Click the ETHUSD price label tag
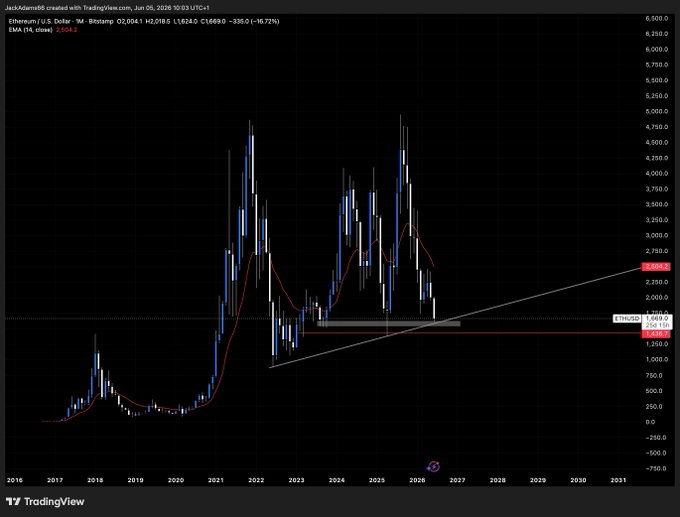 click(627, 318)
